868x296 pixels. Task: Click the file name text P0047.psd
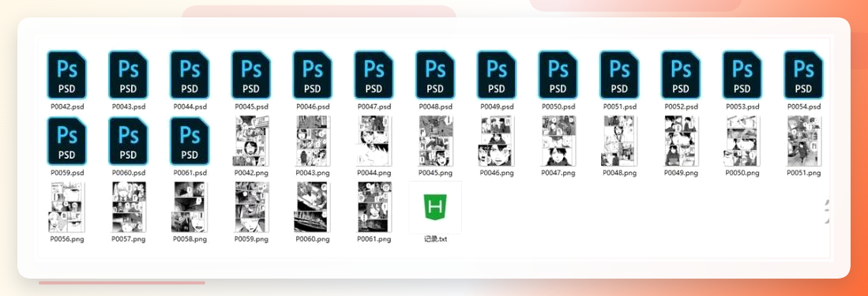click(x=374, y=107)
